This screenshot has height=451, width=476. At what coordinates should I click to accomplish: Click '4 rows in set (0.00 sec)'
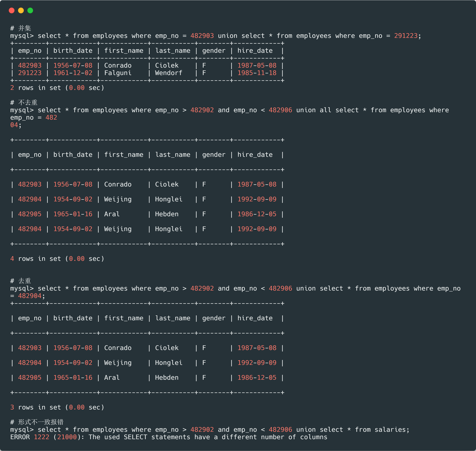57,259
